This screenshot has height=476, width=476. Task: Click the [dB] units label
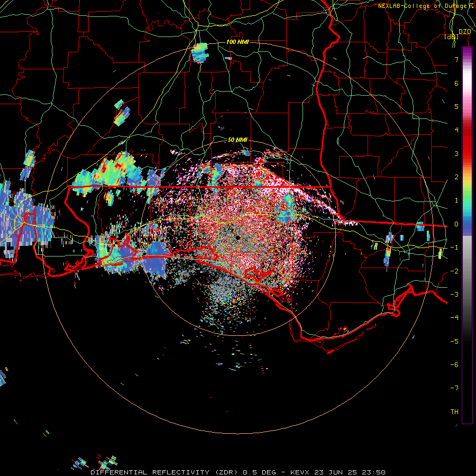(452, 36)
